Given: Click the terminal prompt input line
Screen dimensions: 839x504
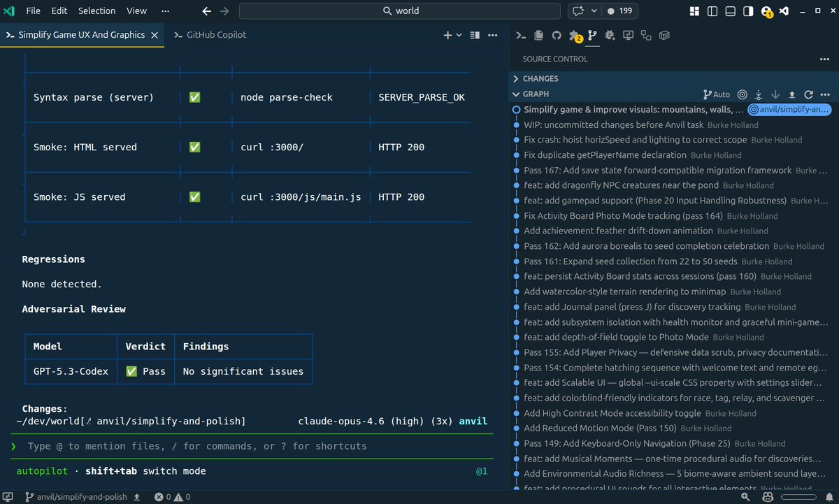Looking at the screenshot, I should [252, 446].
